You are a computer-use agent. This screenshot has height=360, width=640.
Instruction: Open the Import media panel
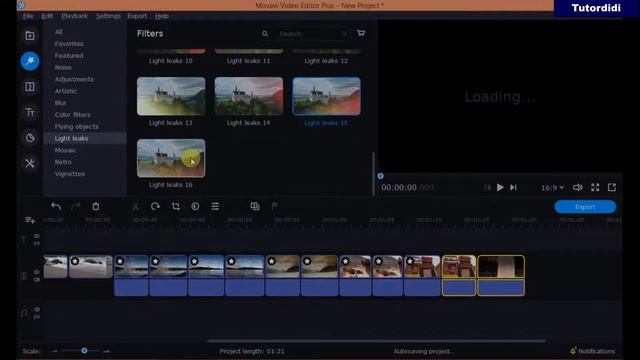pyautogui.click(x=30, y=36)
